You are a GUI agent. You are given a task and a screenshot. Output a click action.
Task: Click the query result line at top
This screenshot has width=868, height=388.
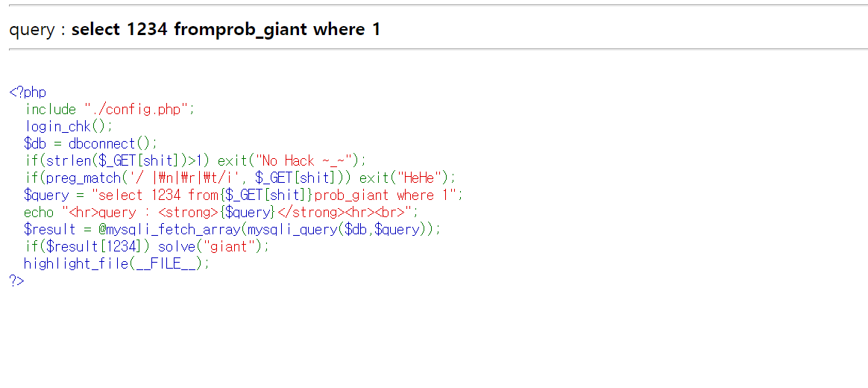195,29
